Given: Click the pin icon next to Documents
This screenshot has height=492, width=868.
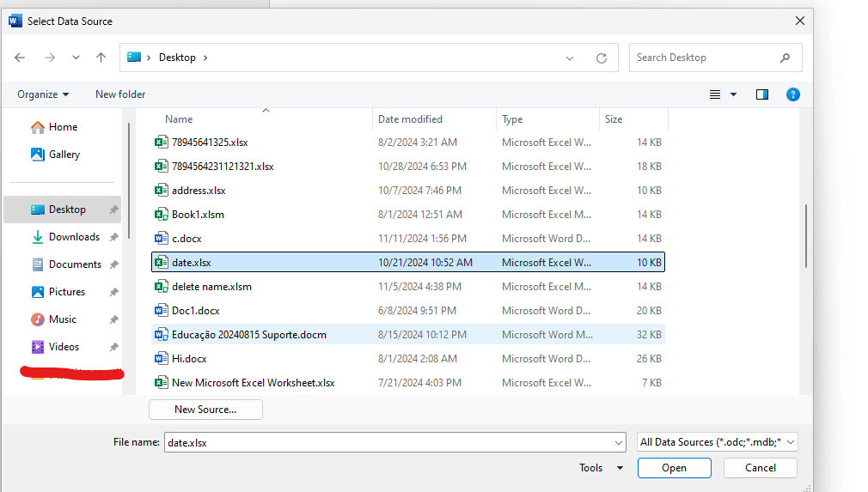Looking at the screenshot, I should coord(113,264).
